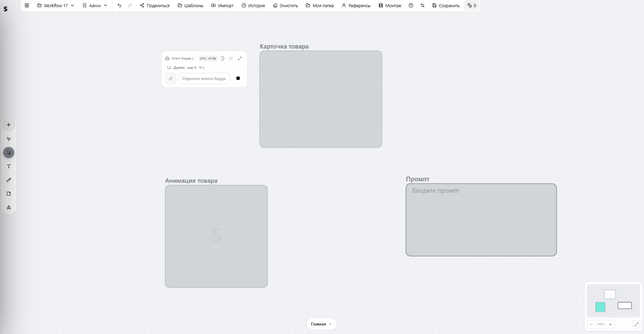Viewport: 644px width, 334px height.
Task: Zoom in with the plus button
Action: pyautogui.click(x=611, y=324)
